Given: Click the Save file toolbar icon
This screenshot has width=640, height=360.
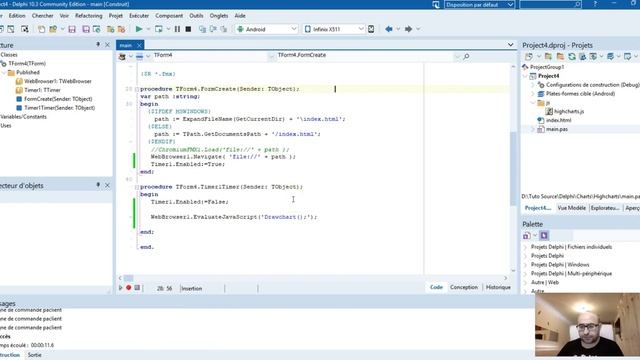Looking at the screenshot, I should tap(72, 29).
